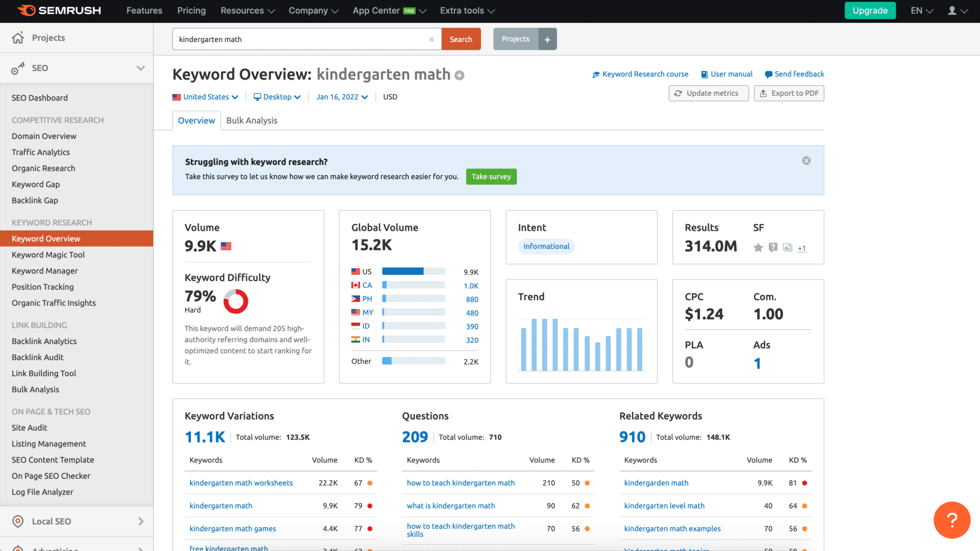980x551 pixels.
Task: Click the SEO key icon in sidebar
Action: 18,68
